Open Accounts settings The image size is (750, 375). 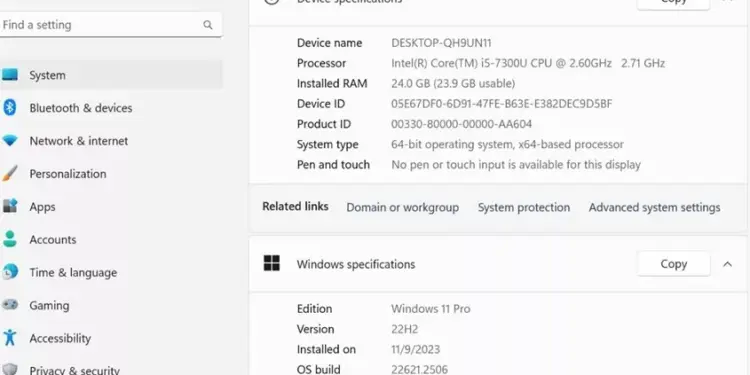click(x=111, y=240)
